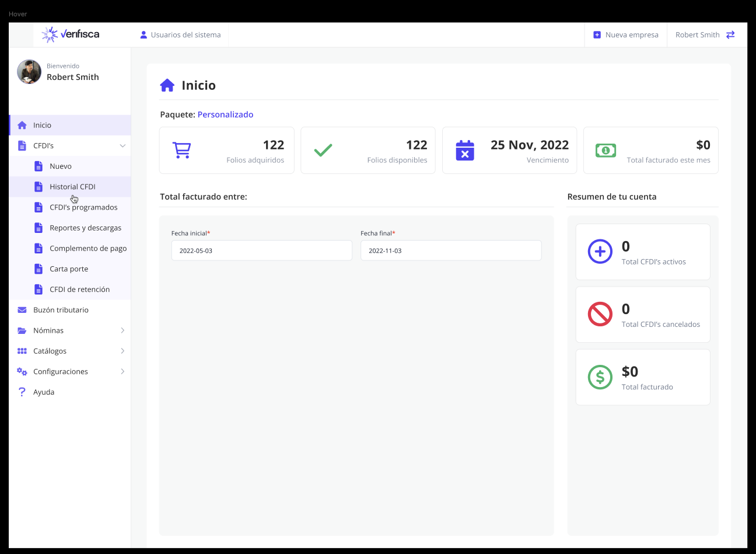The height and width of the screenshot is (554, 756).
Task: Expand the Catálogos submenu
Action: [123, 351]
